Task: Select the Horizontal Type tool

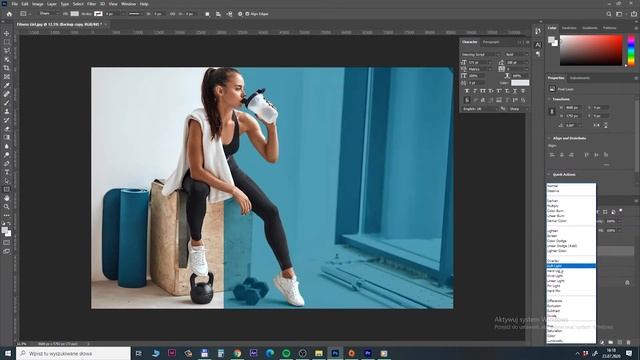Action: (x=7, y=172)
